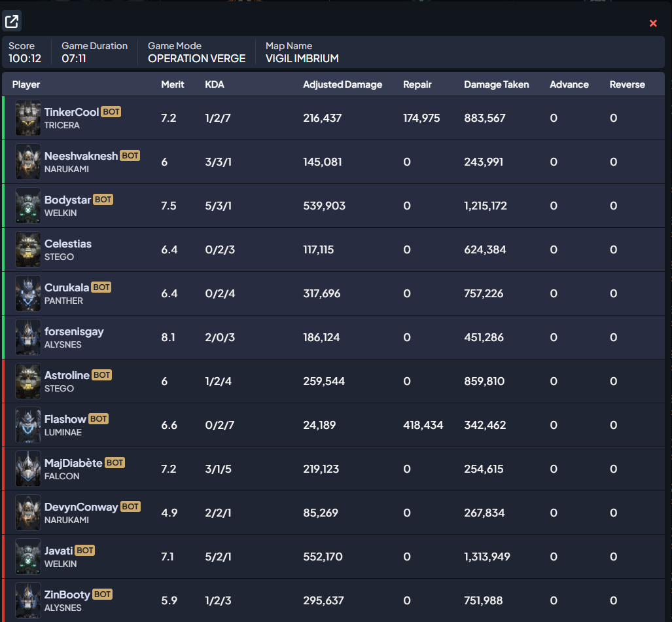Screen dimensions: 672x622
Task: Click the Adjusted Damage column header
Action: [x=342, y=84]
